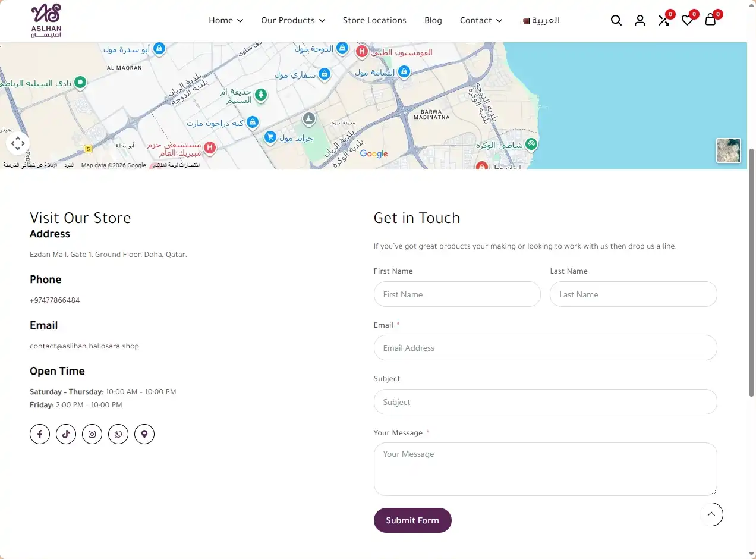Switch map to satellite thumbnail

(x=729, y=150)
